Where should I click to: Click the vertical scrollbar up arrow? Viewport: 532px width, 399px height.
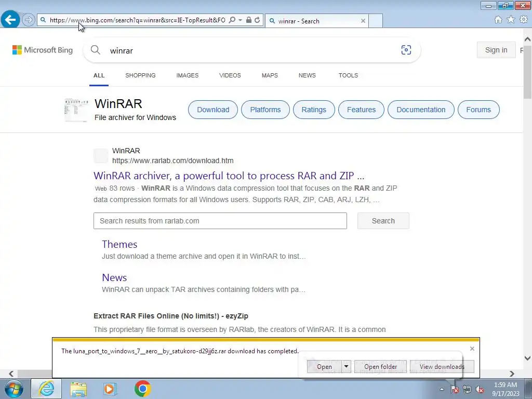click(527, 39)
